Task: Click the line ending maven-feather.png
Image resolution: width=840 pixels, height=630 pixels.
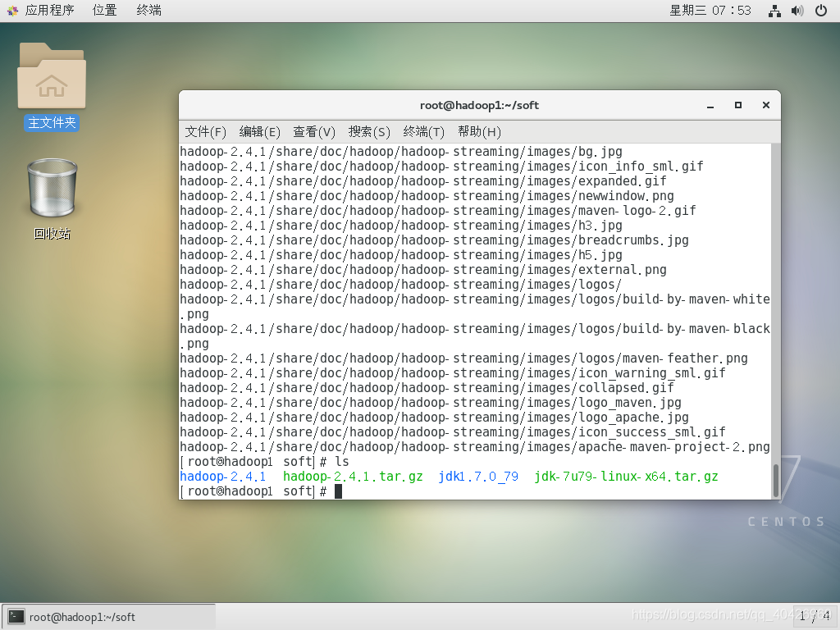Action: point(464,358)
